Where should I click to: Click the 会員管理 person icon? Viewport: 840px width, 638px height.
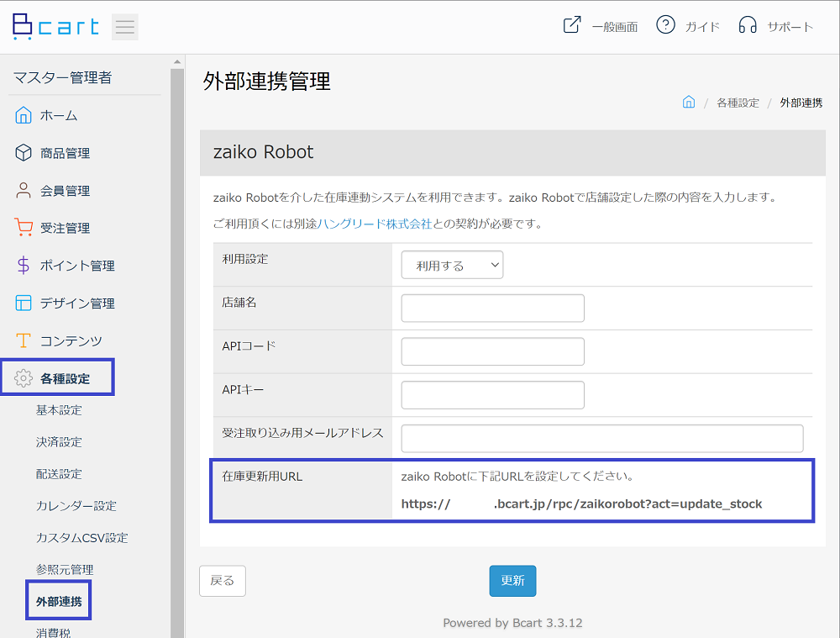tap(23, 190)
